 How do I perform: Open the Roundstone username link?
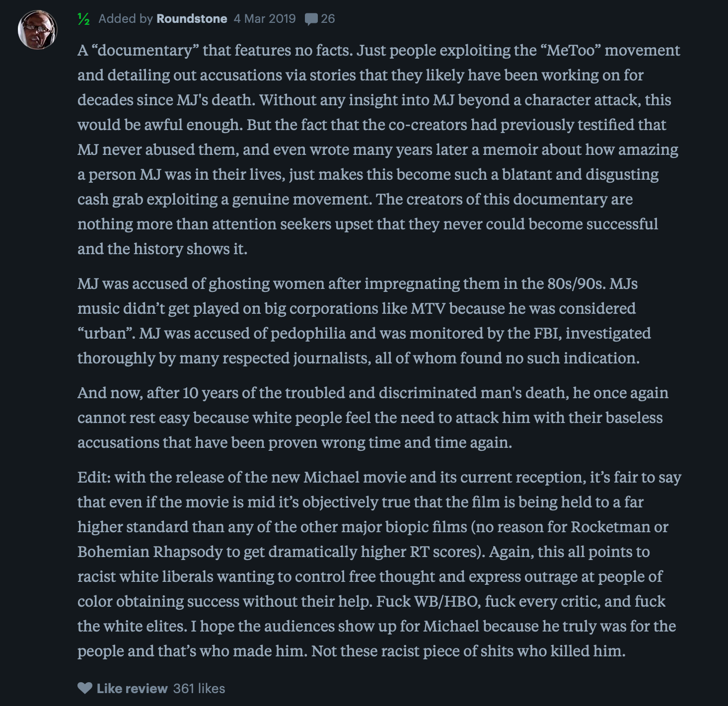point(192,19)
